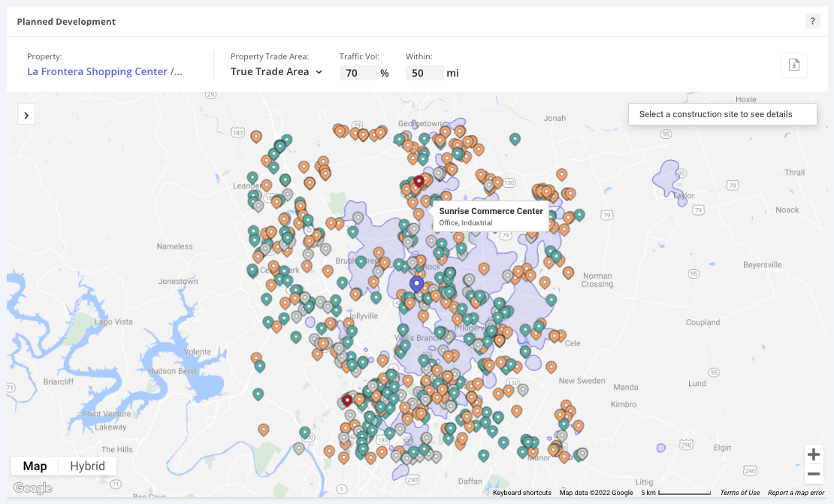Click the Report a map error link
The image size is (834, 504).
796,492
